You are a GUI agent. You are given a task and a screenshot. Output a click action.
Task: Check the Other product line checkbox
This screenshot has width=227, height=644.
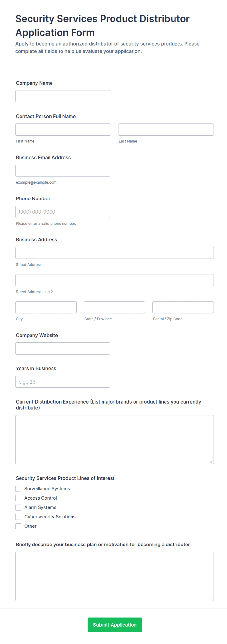[18, 526]
